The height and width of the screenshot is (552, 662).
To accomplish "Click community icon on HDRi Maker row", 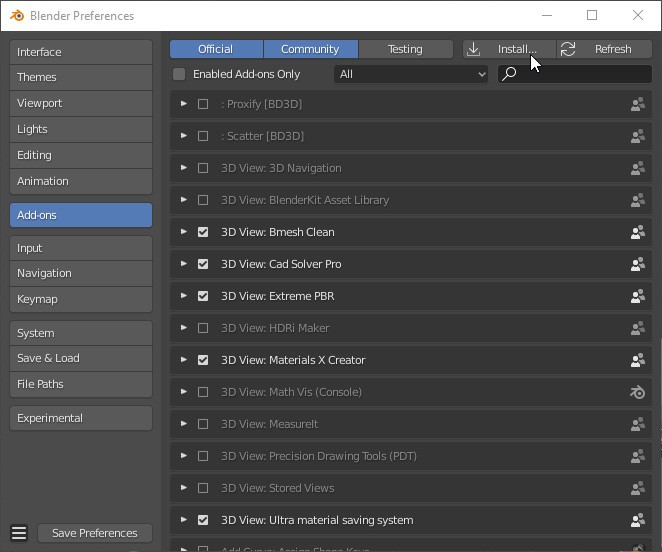I will (x=638, y=328).
